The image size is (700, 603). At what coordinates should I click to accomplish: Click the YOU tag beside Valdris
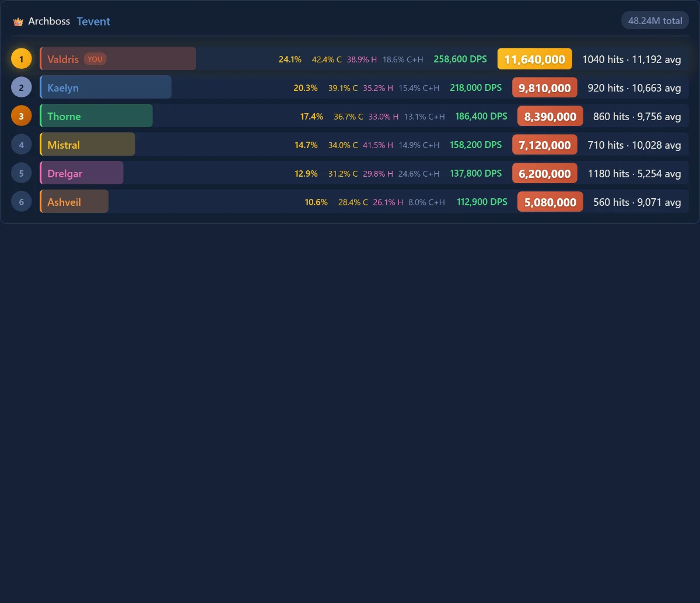click(95, 59)
